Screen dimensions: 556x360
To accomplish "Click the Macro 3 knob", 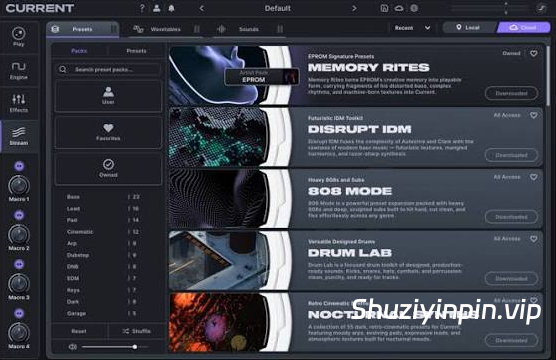I will (x=19, y=283).
